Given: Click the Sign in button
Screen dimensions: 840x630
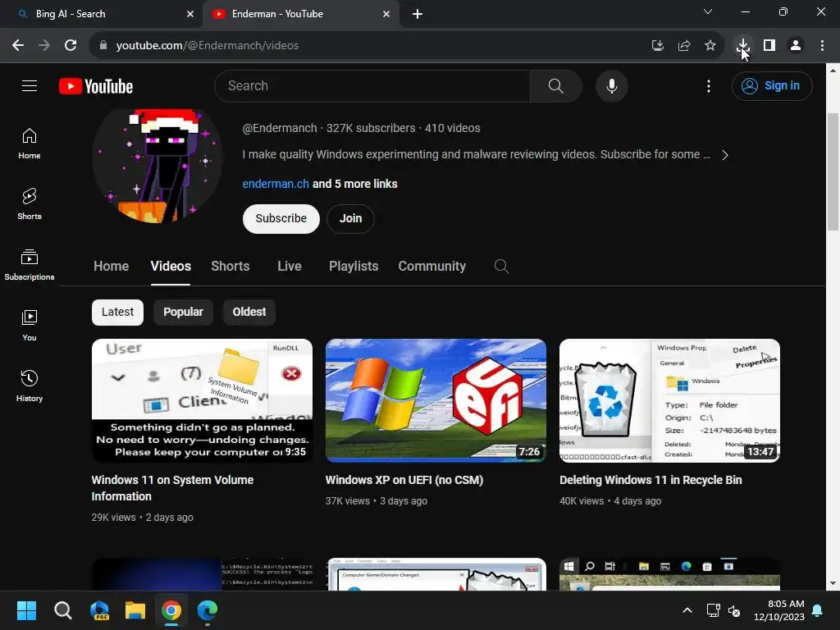Looking at the screenshot, I should pyautogui.click(x=771, y=85).
